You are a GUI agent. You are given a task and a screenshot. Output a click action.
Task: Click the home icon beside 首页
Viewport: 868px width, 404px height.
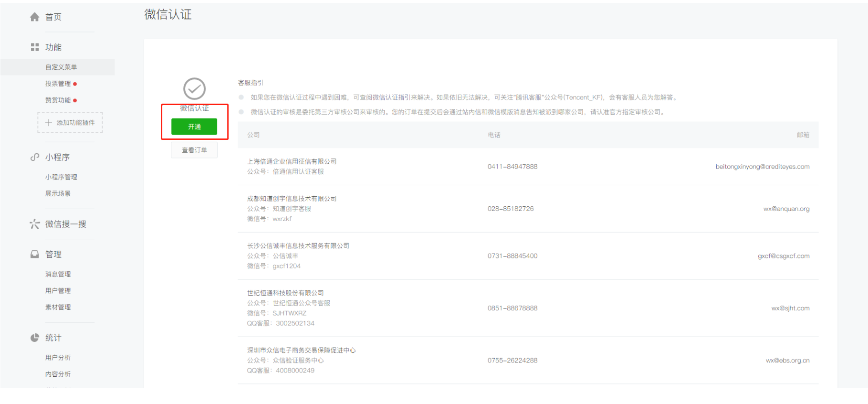34,17
